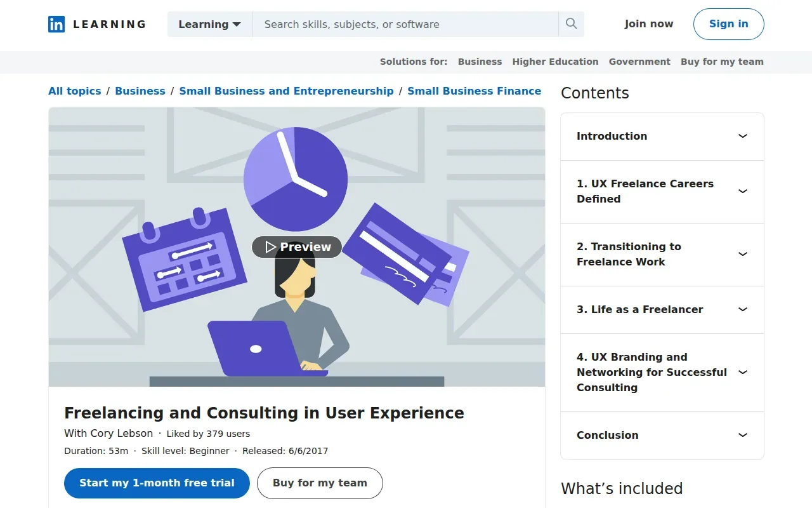Open Small Business and Entrepreneurship breadcrumb
This screenshot has width=812, height=508.
(x=286, y=91)
